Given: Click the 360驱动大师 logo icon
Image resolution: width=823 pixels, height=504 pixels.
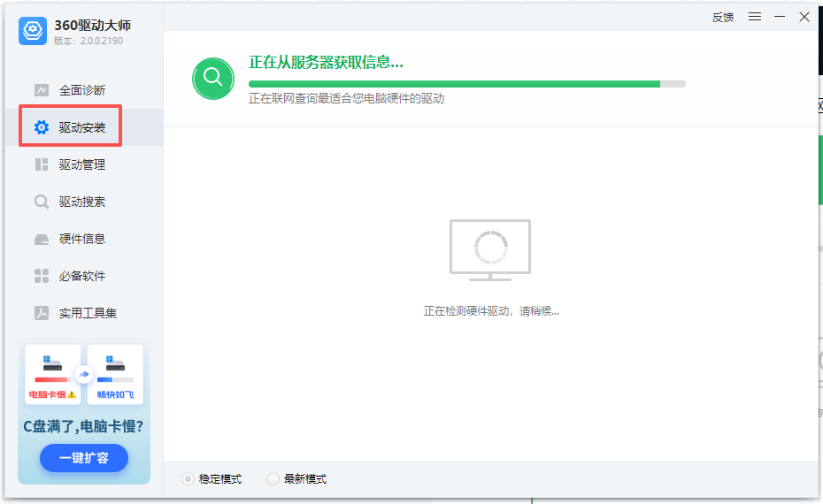Looking at the screenshot, I should tap(33, 30).
